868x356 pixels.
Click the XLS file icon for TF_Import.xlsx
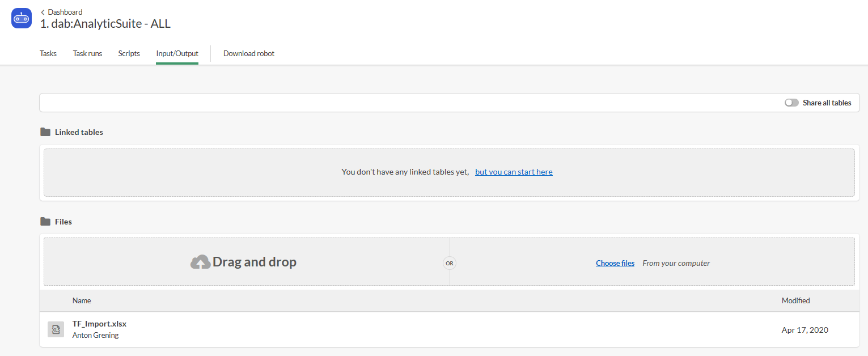click(x=56, y=329)
